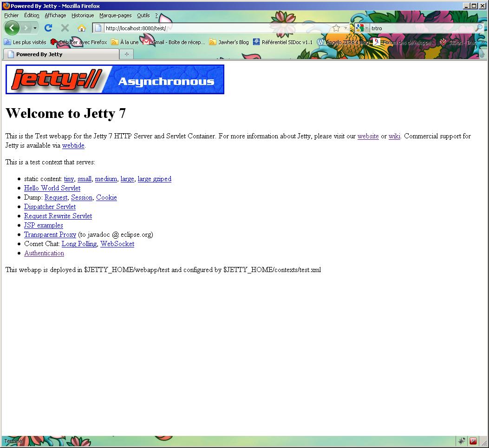The height and width of the screenshot is (448, 489).
Task: Click the stop loading X icon
Action: click(65, 28)
